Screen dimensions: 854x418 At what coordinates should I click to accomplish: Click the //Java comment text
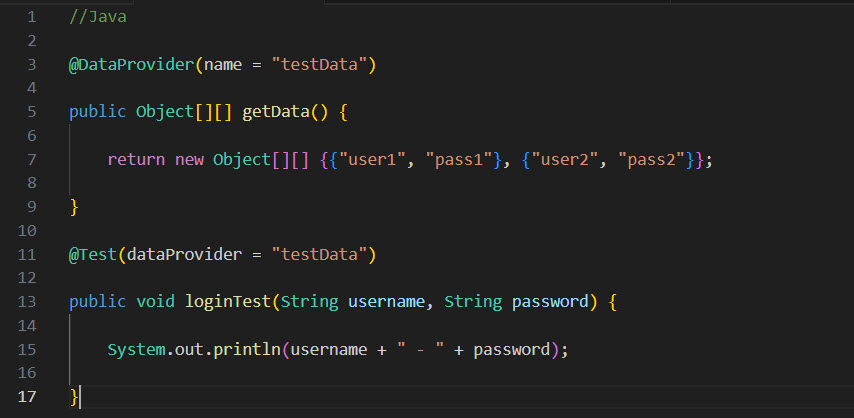coord(97,18)
